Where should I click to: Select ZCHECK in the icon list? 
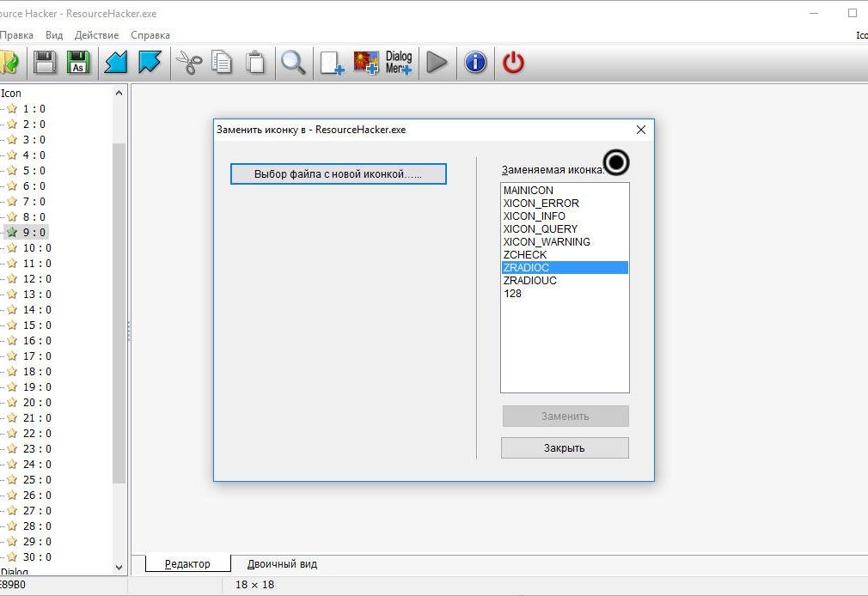pos(564,254)
